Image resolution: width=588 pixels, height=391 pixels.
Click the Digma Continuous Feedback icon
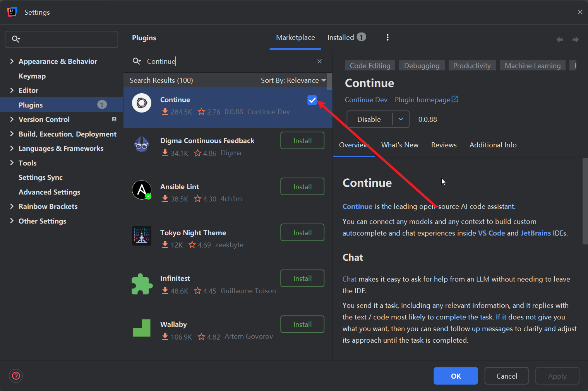[142, 144]
